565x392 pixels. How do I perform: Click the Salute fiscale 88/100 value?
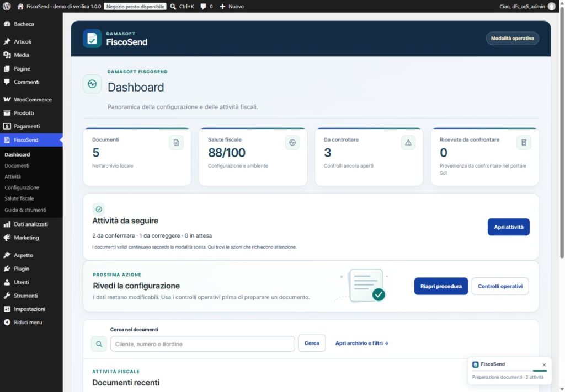[227, 153]
